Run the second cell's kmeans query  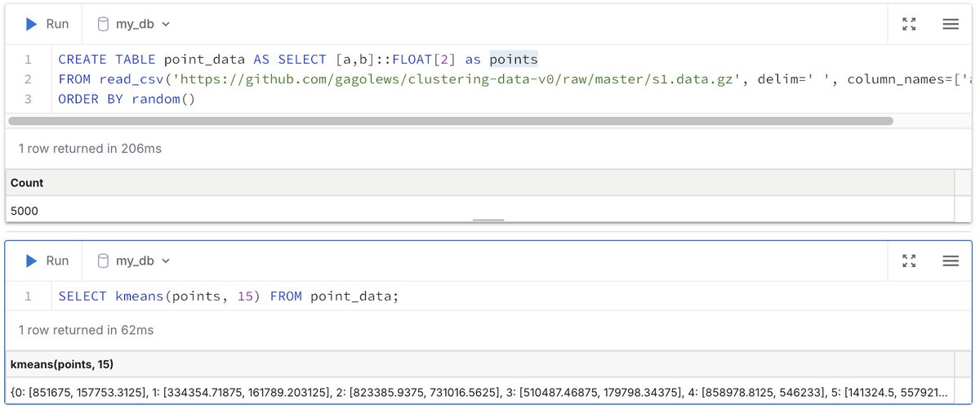[x=47, y=261]
